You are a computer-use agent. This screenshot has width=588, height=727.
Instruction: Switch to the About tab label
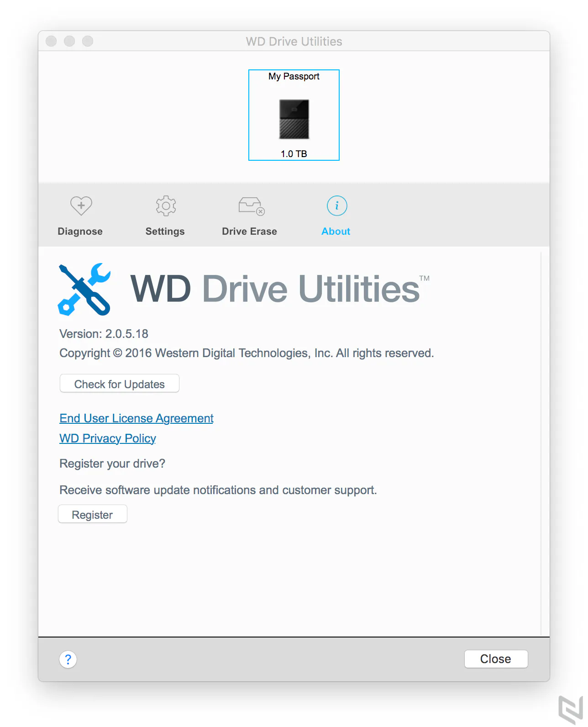336,232
